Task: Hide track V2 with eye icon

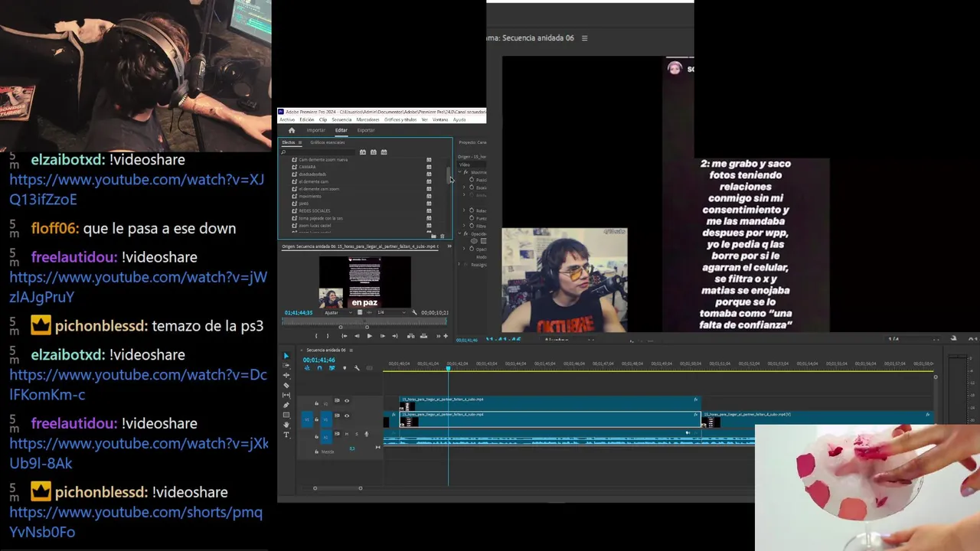Action: (347, 401)
